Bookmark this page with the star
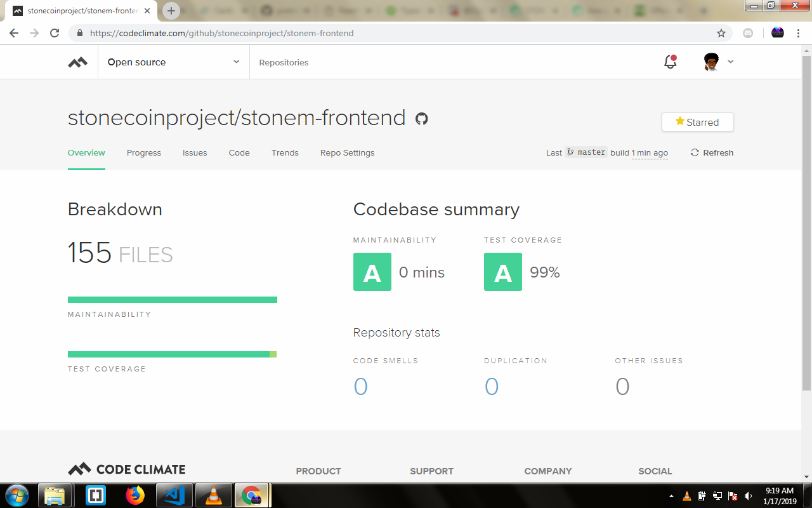Image resolution: width=812 pixels, height=508 pixels. coord(721,33)
